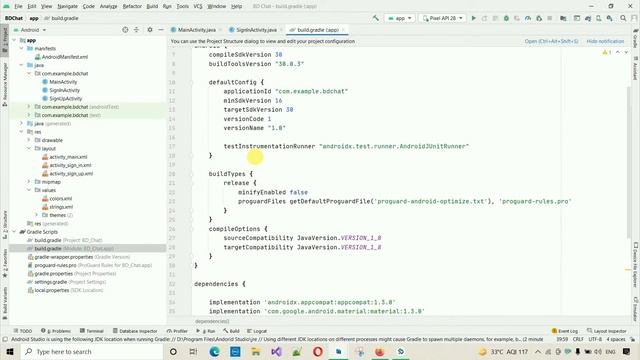Open Visual Studio from the taskbar

point(276,351)
